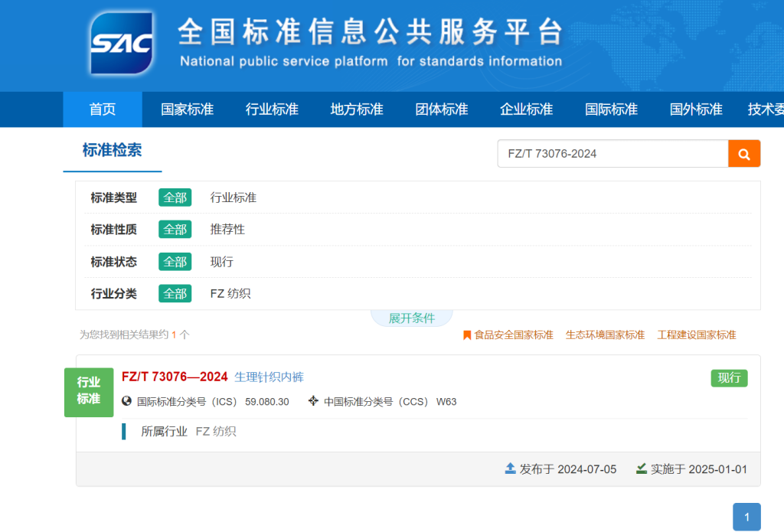
Task: Go to the 首页 homepage tab
Action: 102,109
